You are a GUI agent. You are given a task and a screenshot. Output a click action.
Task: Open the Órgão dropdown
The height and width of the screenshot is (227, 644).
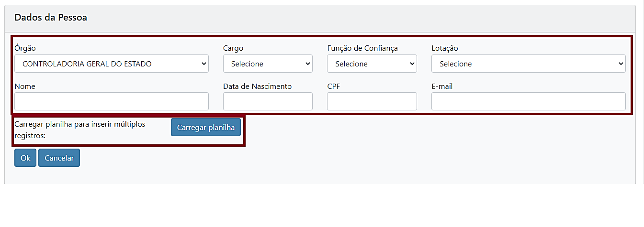click(x=111, y=64)
